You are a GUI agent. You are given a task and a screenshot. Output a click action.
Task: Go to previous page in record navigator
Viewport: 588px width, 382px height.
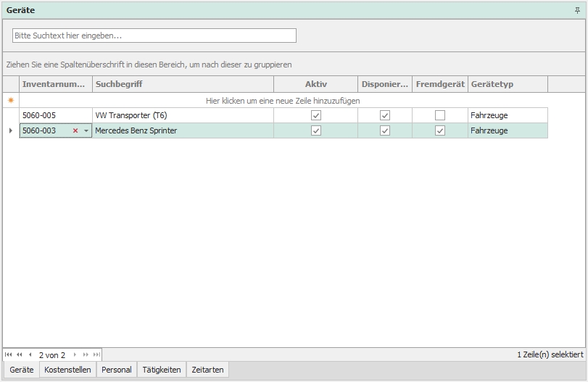(x=20, y=354)
